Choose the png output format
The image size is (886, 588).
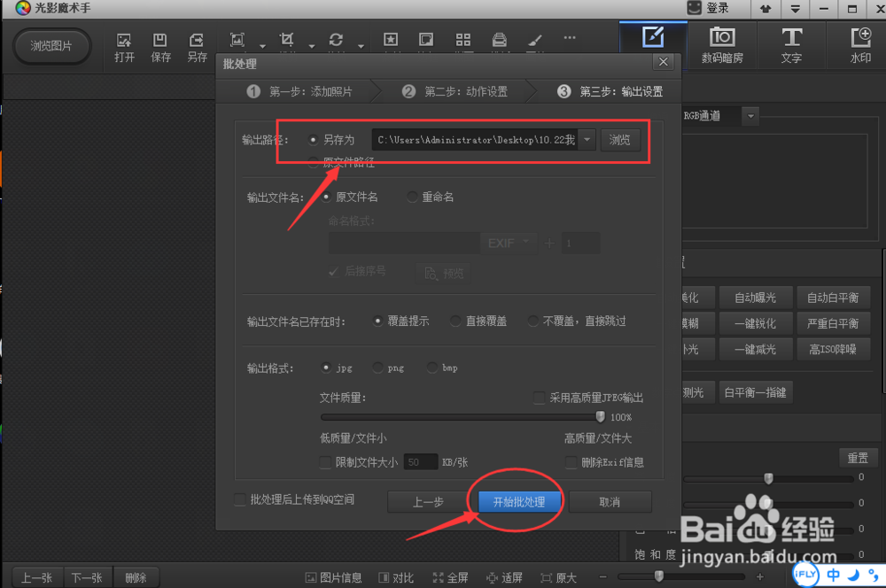click(x=378, y=367)
